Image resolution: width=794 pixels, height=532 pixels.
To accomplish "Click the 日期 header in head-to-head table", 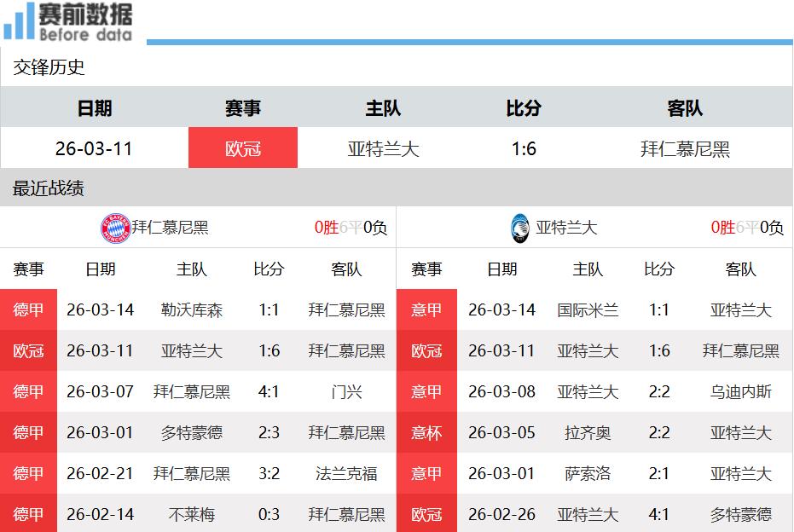I will [x=95, y=108].
